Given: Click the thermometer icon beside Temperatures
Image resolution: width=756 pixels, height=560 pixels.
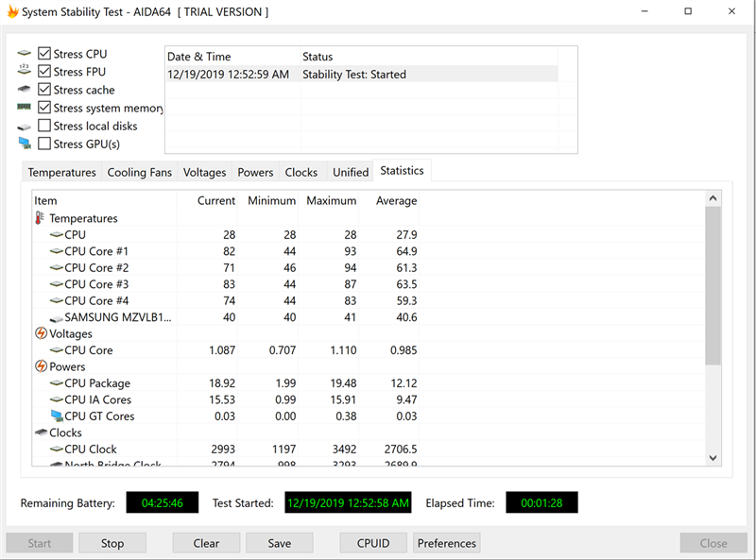Looking at the screenshot, I should [x=40, y=218].
